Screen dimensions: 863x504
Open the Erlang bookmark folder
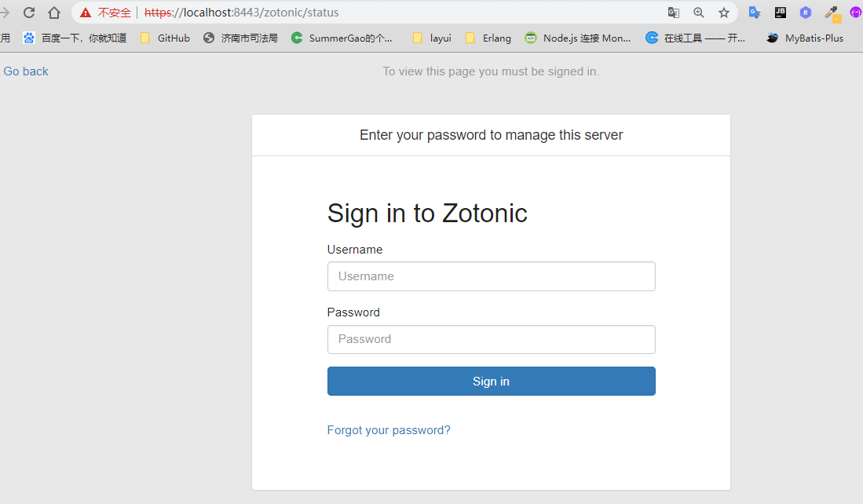pos(488,38)
